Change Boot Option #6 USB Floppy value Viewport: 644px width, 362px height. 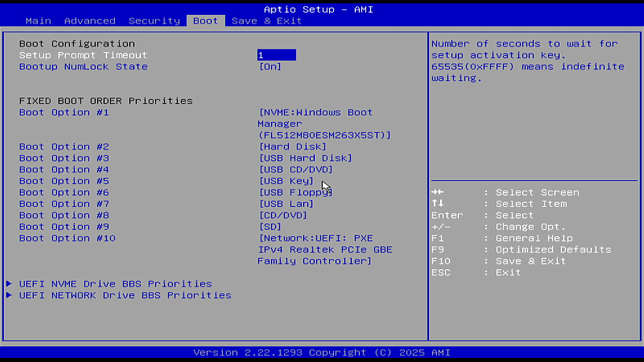296,193
